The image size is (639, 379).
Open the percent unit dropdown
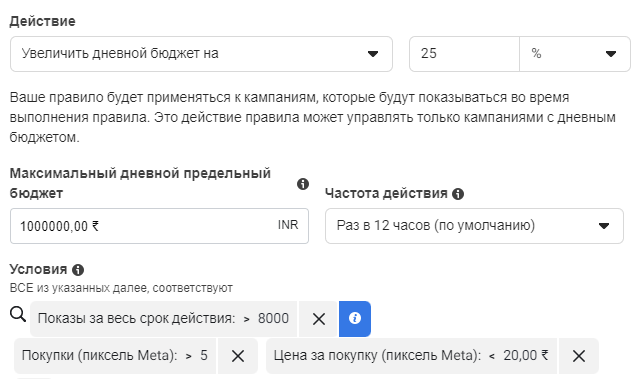575,54
